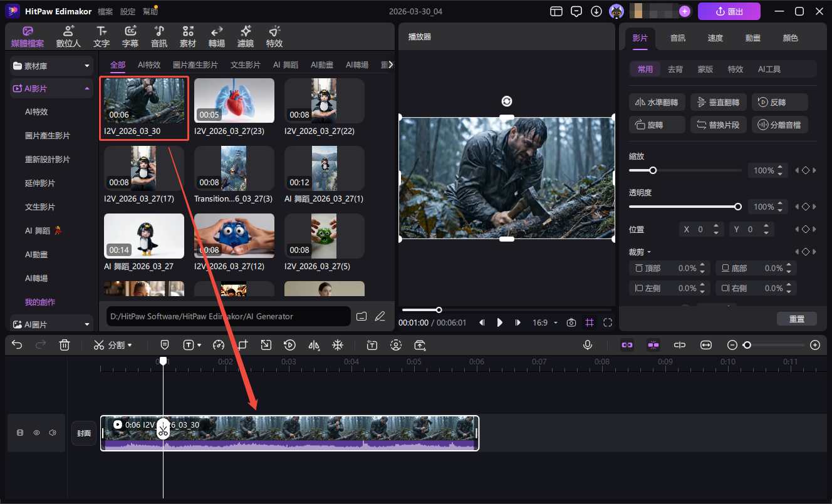
Task: Open the 分割 split dropdown arrow
Action: [x=130, y=345]
